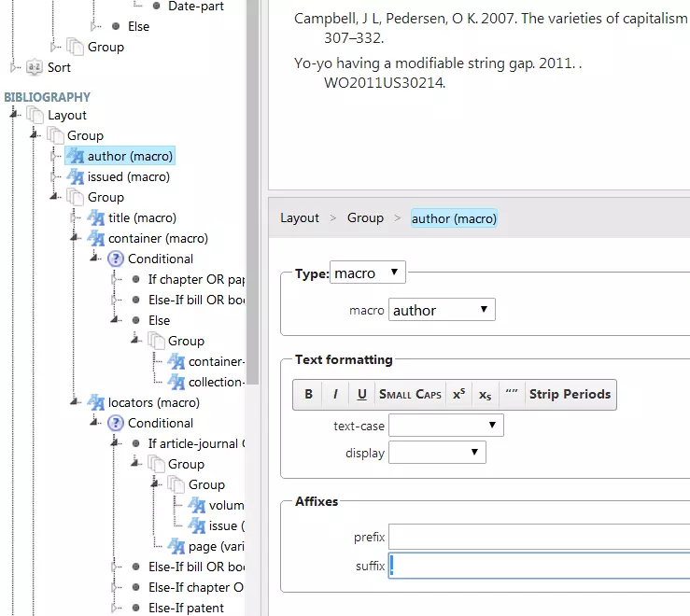
Task: Click the quotes formatting button
Action: coord(511,395)
